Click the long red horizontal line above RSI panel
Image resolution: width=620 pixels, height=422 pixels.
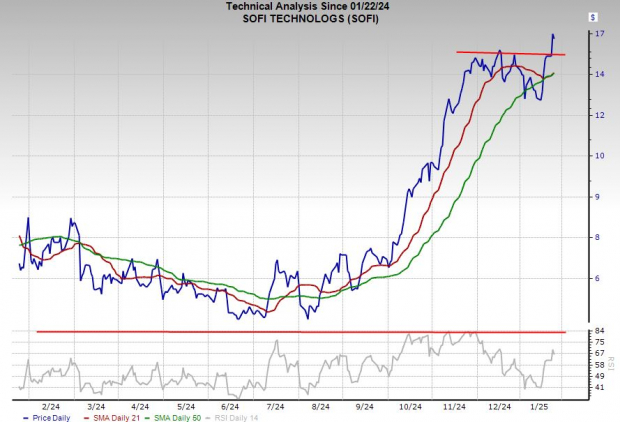pyautogui.click(x=300, y=331)
